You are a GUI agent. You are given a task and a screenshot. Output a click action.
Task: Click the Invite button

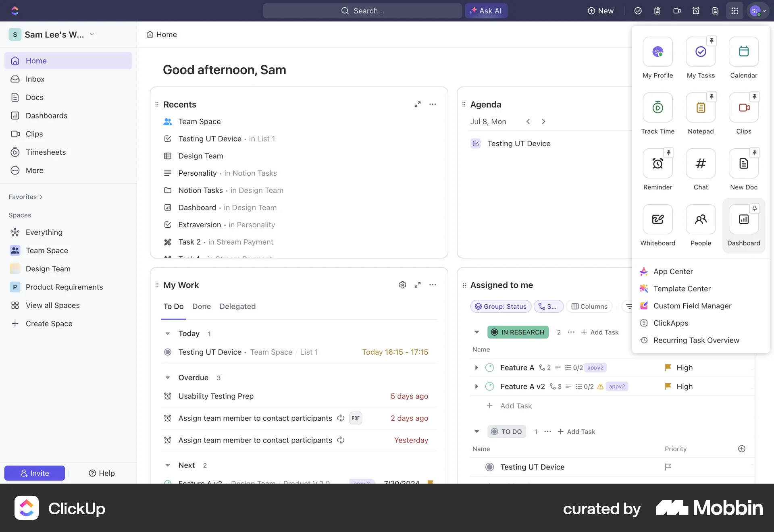tap(35, 473)
